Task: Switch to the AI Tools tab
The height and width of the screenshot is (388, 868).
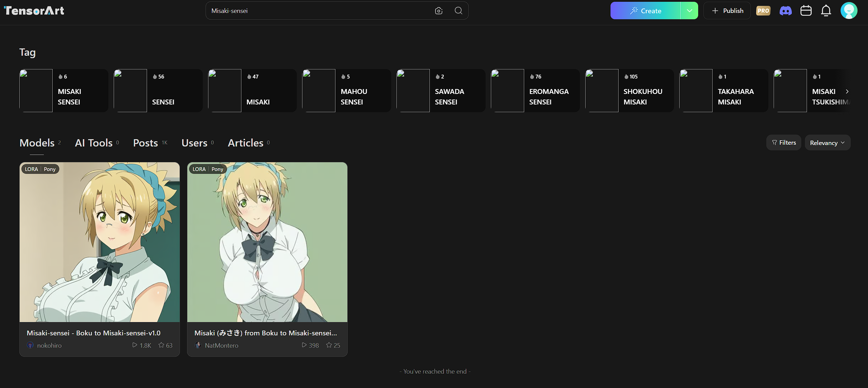Action: click(x=97, y=143)
